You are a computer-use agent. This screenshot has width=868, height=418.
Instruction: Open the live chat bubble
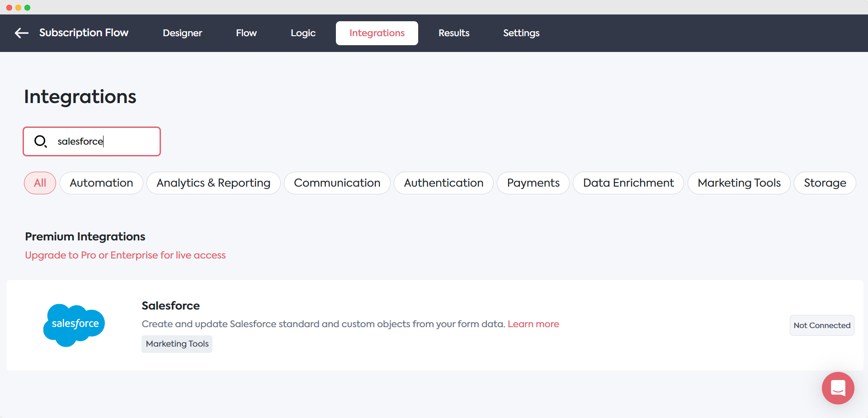(x=838, y=388)
